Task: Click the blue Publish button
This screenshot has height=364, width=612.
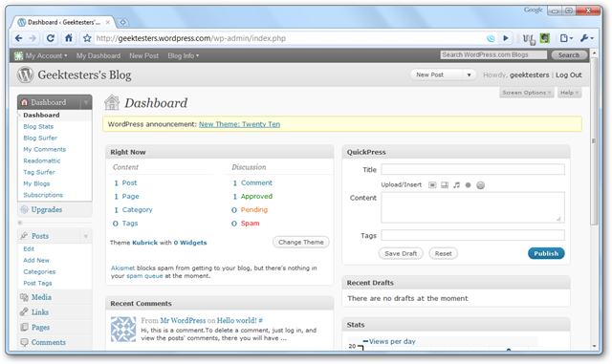Action: [x=546, y=253]
